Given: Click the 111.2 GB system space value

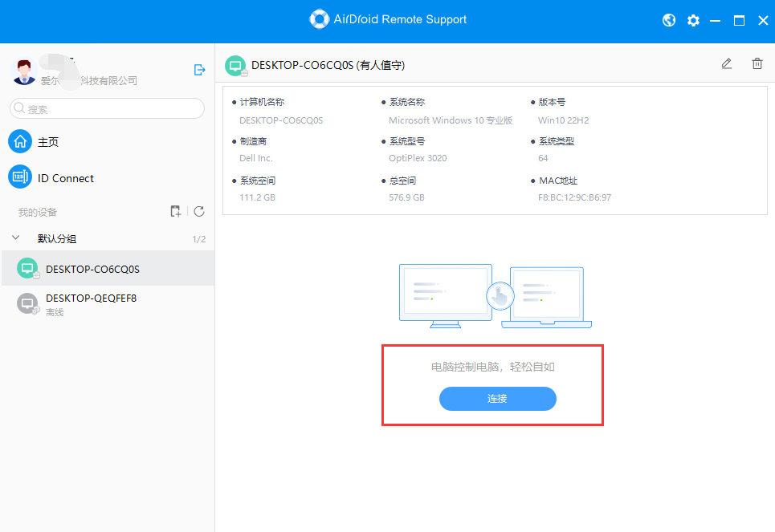Looking at the screenshot, I should pos(258,197).
